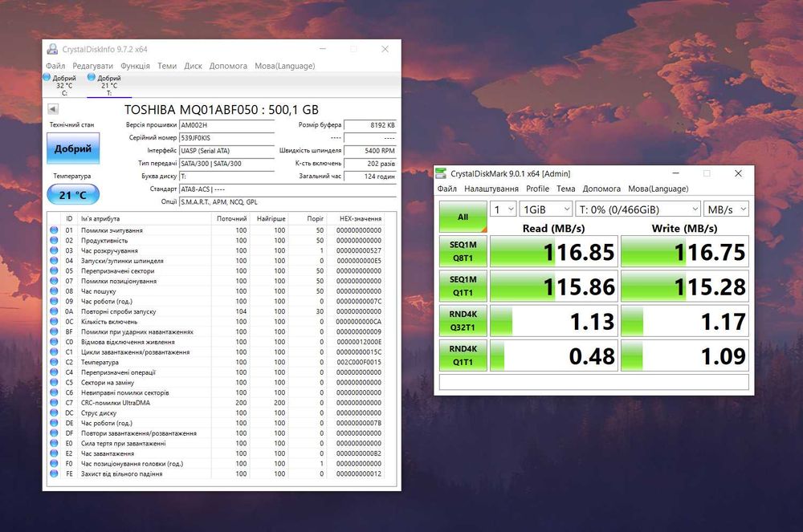The image size is (803, 532).
Task: Click status circle for attribute 09 power-on hours
Action: (x=54, y=301)
